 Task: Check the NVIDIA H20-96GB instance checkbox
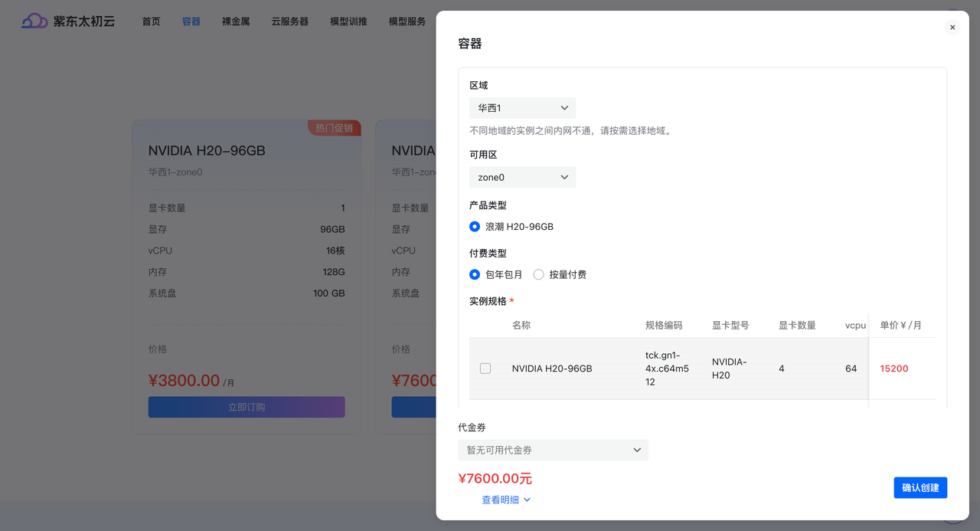(485, 368)
